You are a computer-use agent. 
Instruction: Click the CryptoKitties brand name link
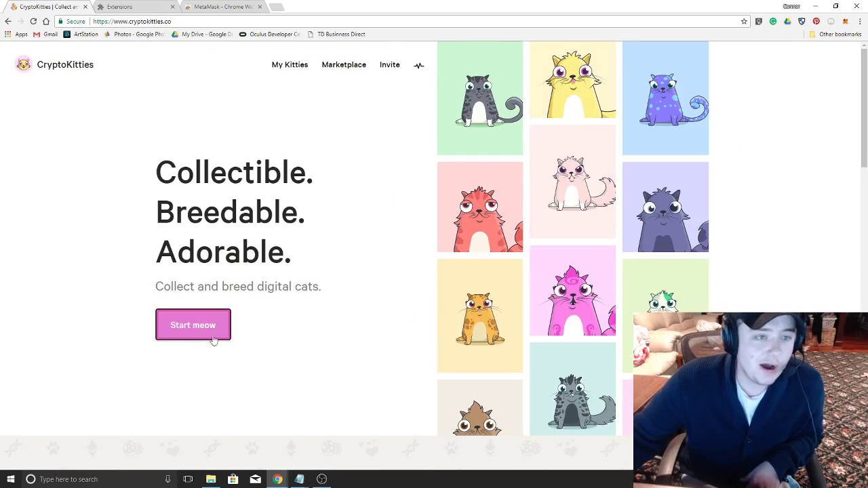pyautogui.click(x=65, y=64)
